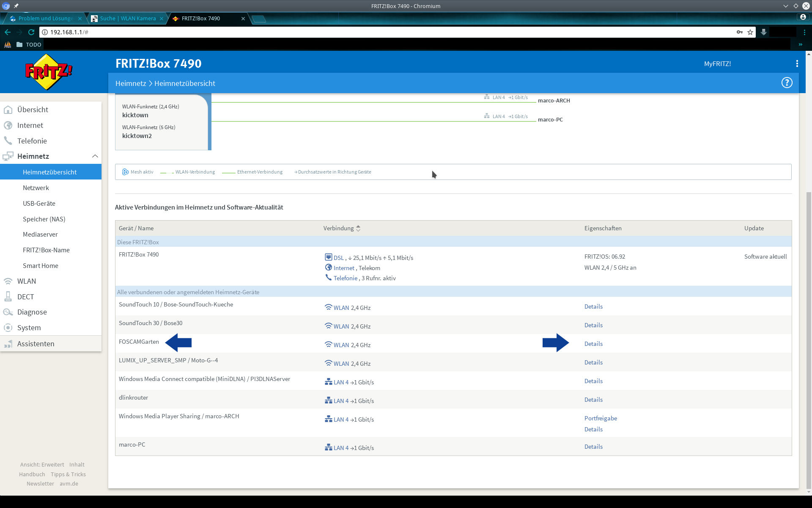Click the DSL connection icon
This screenshot has height=508, width=812.
point(329,257)
